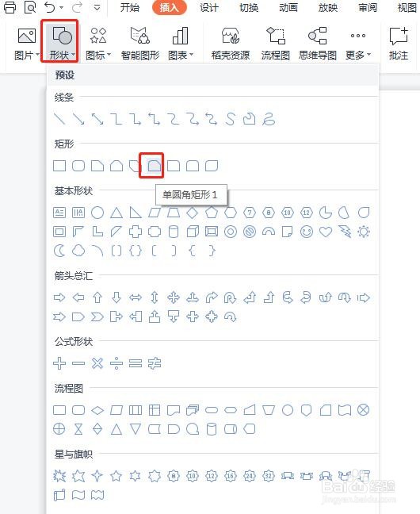Select the smiley face basic shape
420x514 pixels.
307,232
